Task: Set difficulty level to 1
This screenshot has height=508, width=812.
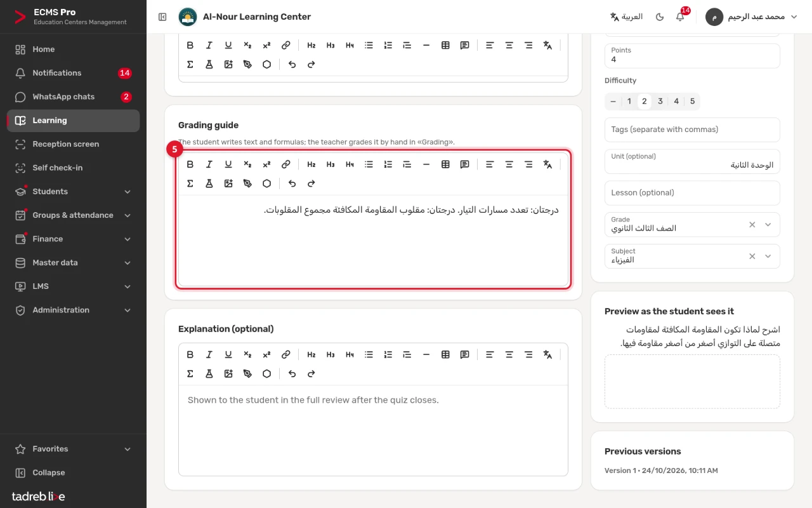Action: [629, 102]
